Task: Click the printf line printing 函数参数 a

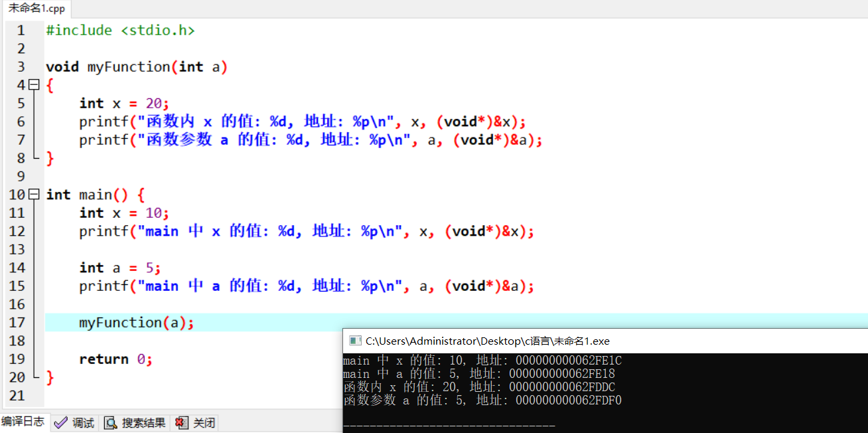Action: click(311, 140)
